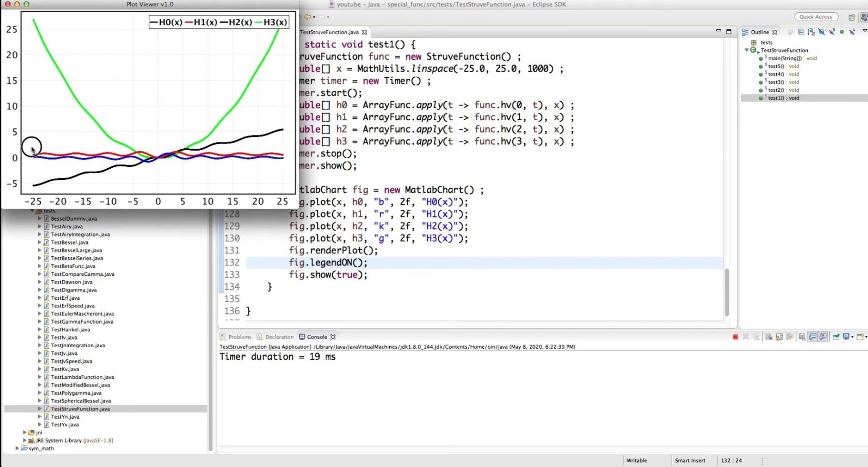
Task: Click Focus on Active Task in Outline
Action: pos(791,32)
